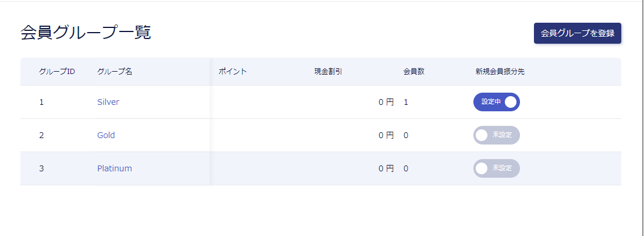Enable the 未設定 toggle for Platinum
This screenshot has width=644, height=236.
point(496,168)
